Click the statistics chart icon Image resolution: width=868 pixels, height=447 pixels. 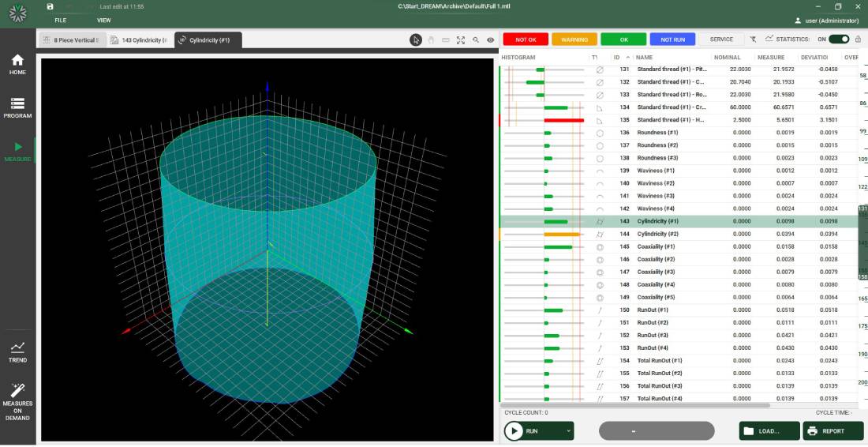pos(769,39)
